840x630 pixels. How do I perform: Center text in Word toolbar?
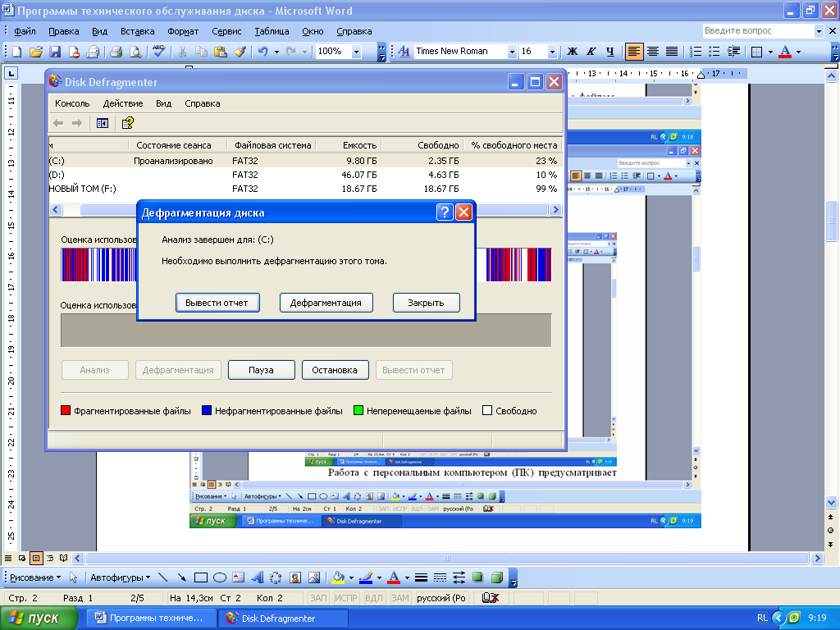pyautogui.click(x=652, y=52)
